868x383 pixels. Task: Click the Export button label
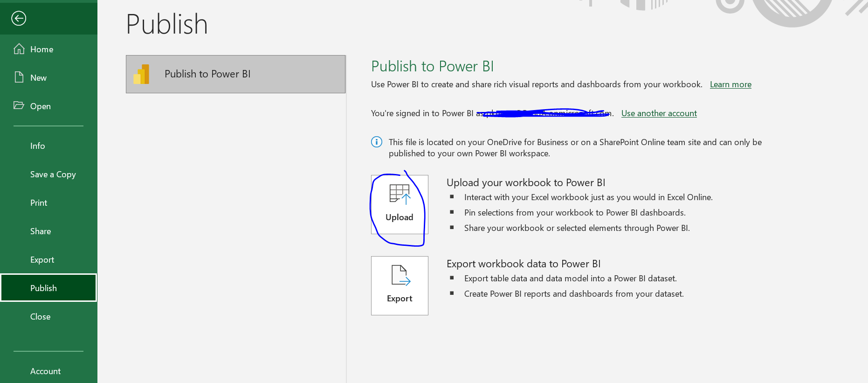point(400,299)
